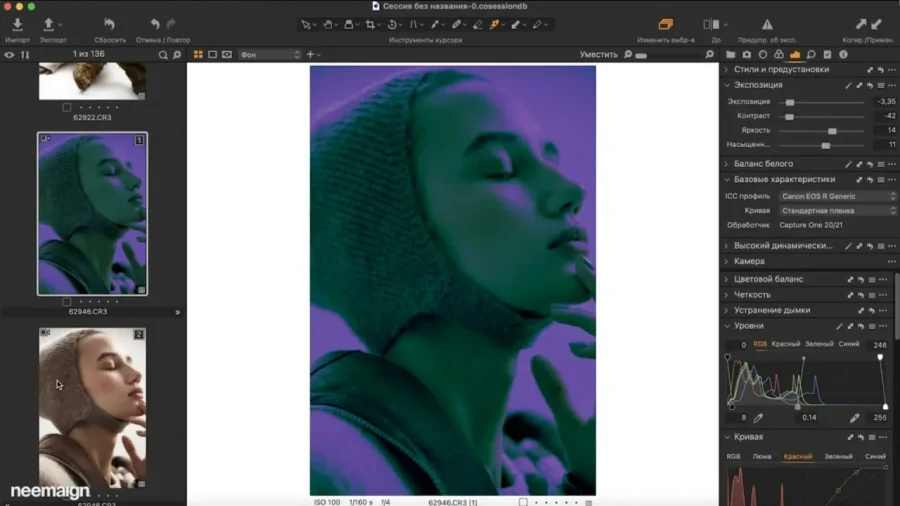The width and height of the screenshot is (900, 506).
Task: Check the color tag box under 62946.CR3 purple thumbnail
Action: click(67, 301)
